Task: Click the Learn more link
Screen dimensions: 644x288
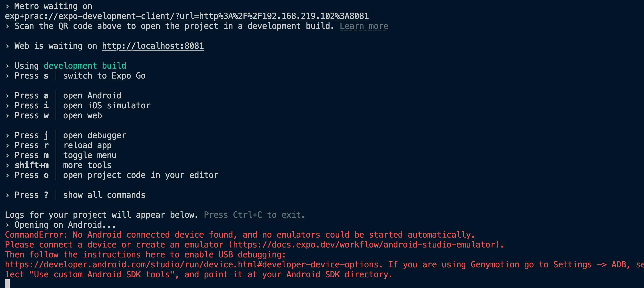Action: coord(364,26)
